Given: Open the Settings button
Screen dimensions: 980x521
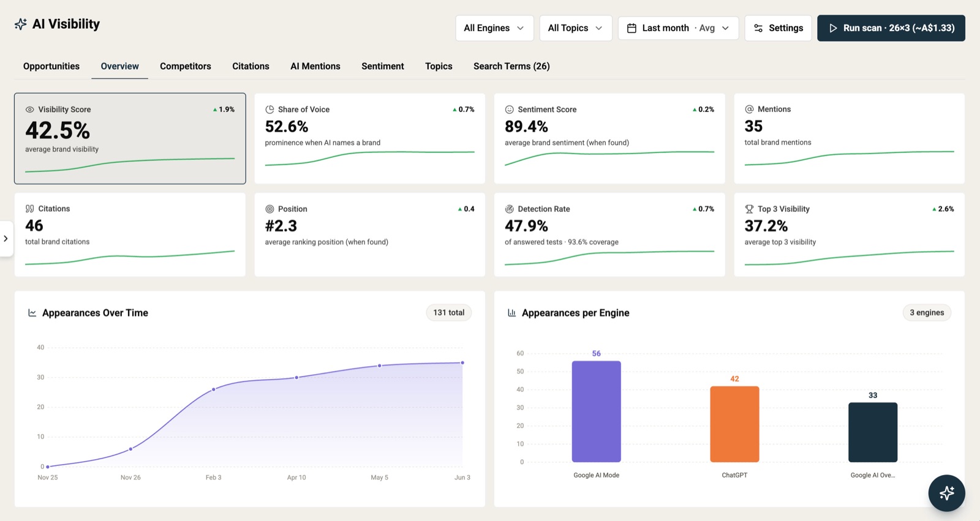Looking at the screenshot, I should pos(778,28).
